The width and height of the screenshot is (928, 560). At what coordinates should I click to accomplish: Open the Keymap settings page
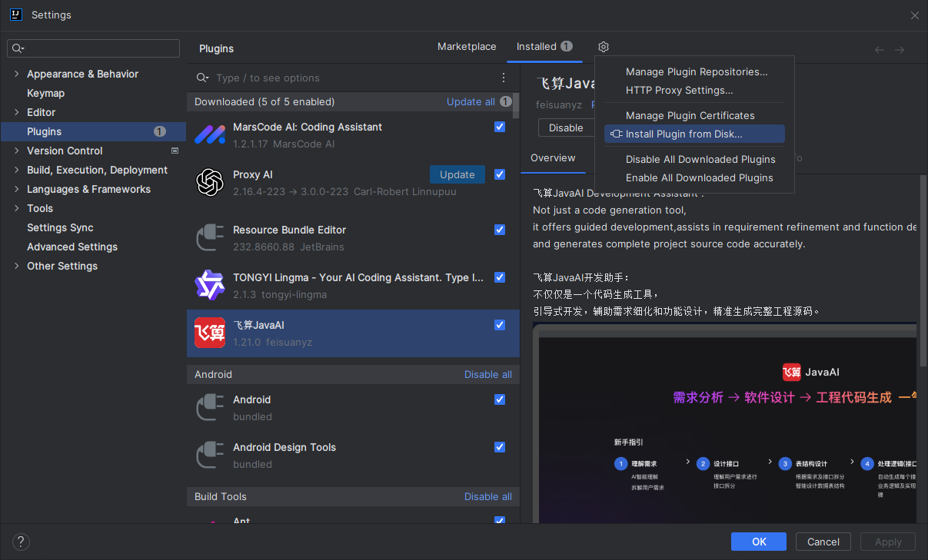[x=46, y=93]
